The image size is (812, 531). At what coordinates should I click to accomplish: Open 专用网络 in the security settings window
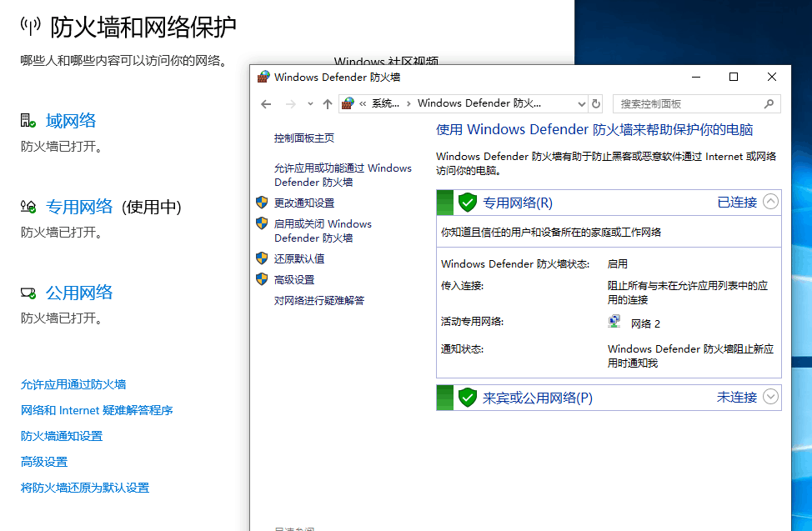click(x=79, y=207)
